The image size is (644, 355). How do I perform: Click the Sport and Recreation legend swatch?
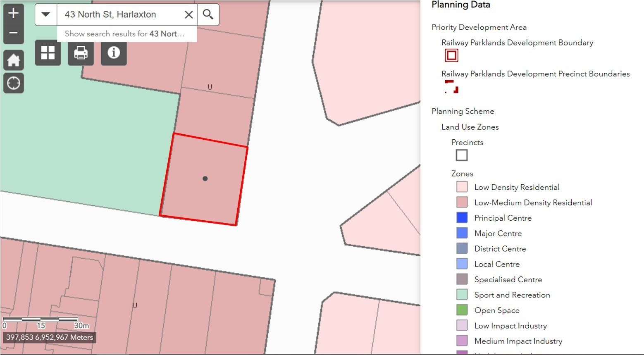(x=462, y=295)
